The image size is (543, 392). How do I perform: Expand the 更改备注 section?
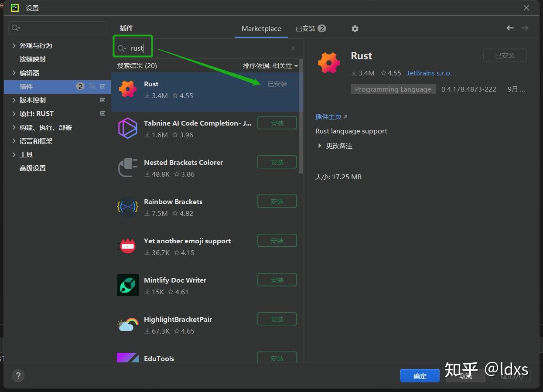pos(339,145)
